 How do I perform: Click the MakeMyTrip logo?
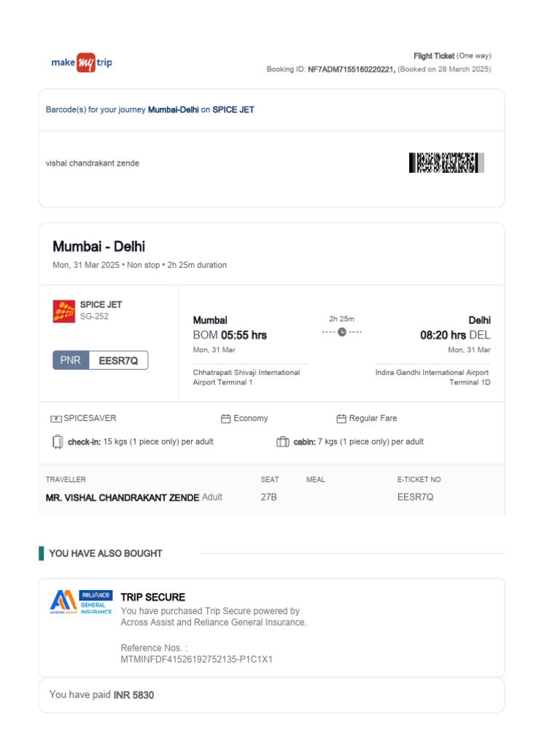(82, 63)
